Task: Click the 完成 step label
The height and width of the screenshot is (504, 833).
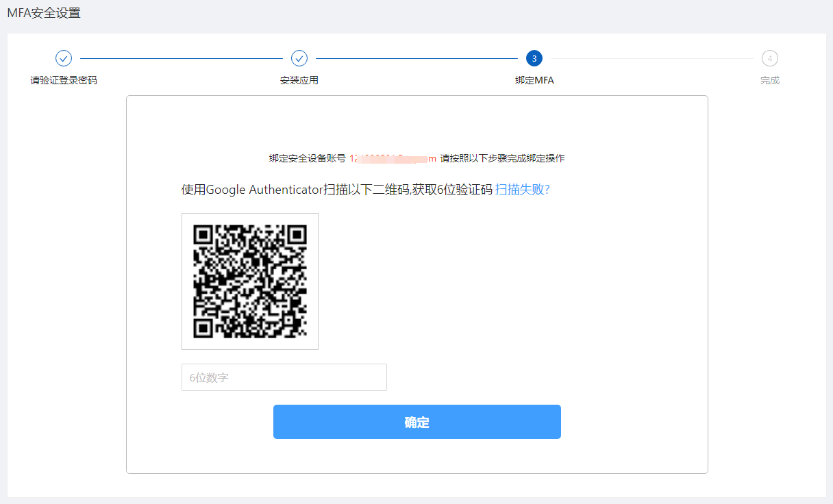Action: (x=770, y=80)
